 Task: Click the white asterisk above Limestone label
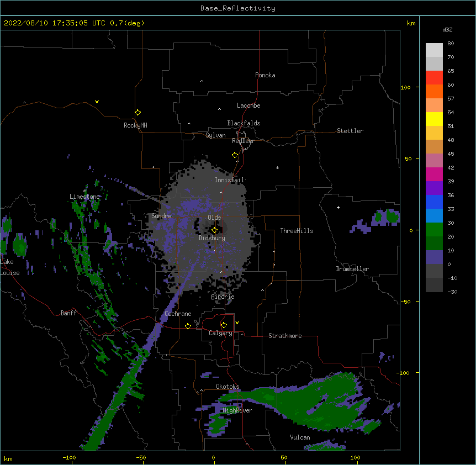[x=85, y=191]
